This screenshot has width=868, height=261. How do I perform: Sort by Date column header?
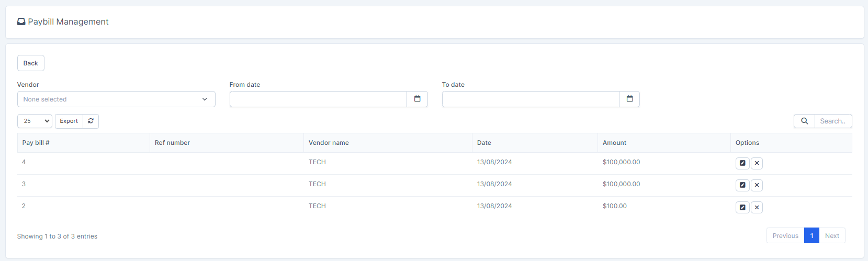[535, 143]
